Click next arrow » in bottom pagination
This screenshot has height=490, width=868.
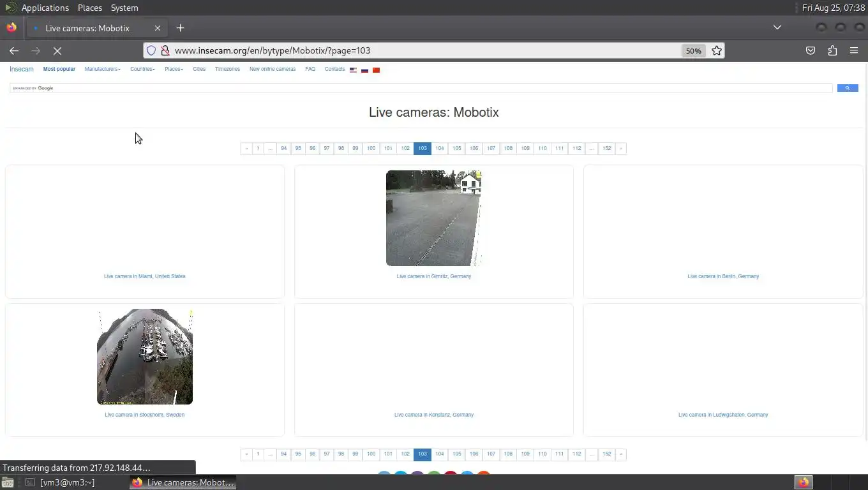point(621,454)
